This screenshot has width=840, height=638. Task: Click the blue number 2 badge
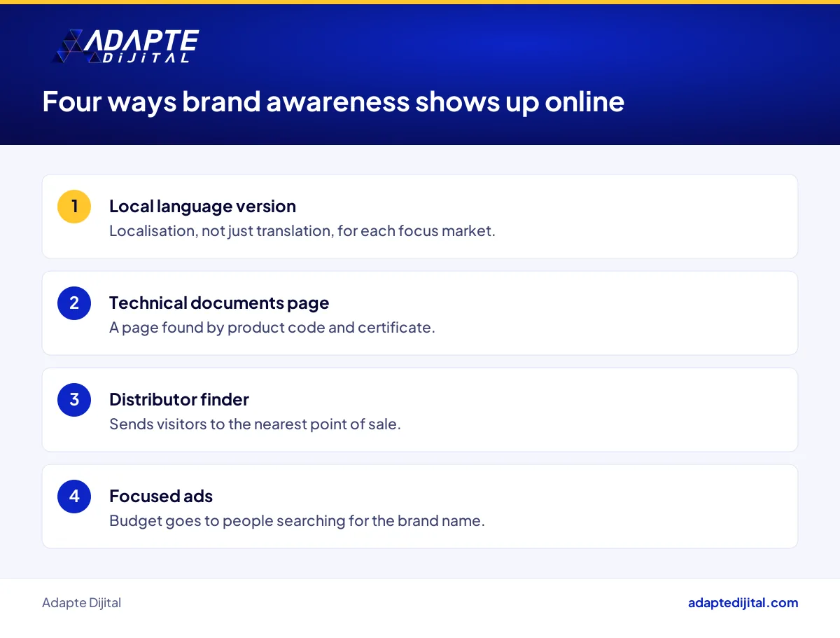(x=74, y=303)
